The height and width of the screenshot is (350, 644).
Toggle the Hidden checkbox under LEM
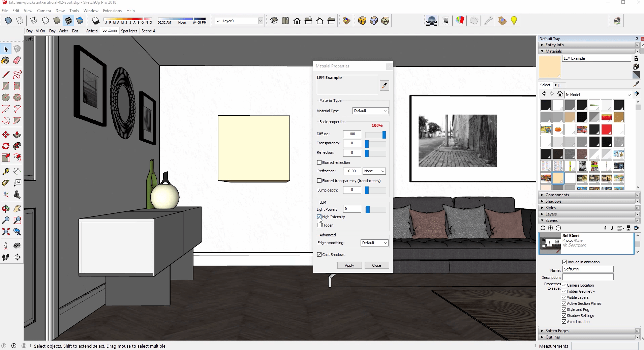pyautogui.click(x=319, y=225)
